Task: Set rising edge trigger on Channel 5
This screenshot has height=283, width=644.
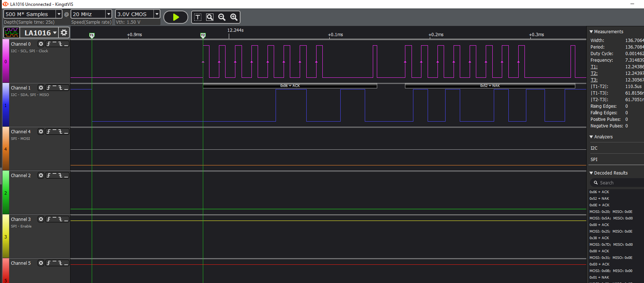Action: click(49, 263)
